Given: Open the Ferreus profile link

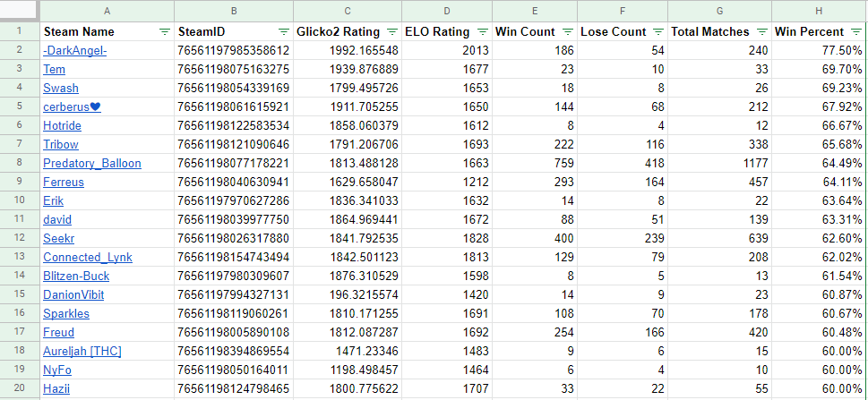Looking at the screenshot, I should [64, 182].
